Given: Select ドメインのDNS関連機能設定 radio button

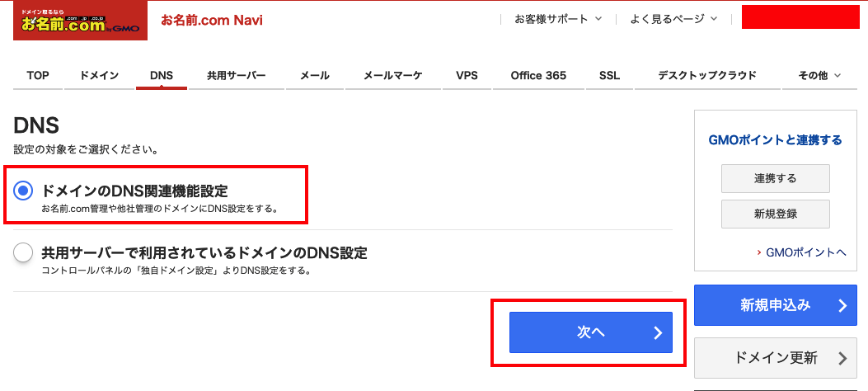Looking at the screenshot, I should point(23,191).
